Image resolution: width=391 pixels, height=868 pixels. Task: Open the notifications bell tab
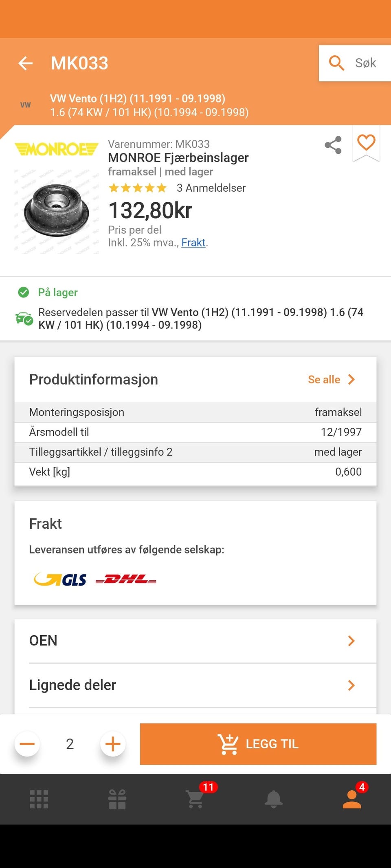pyautogui.click(x=274, y=799)
